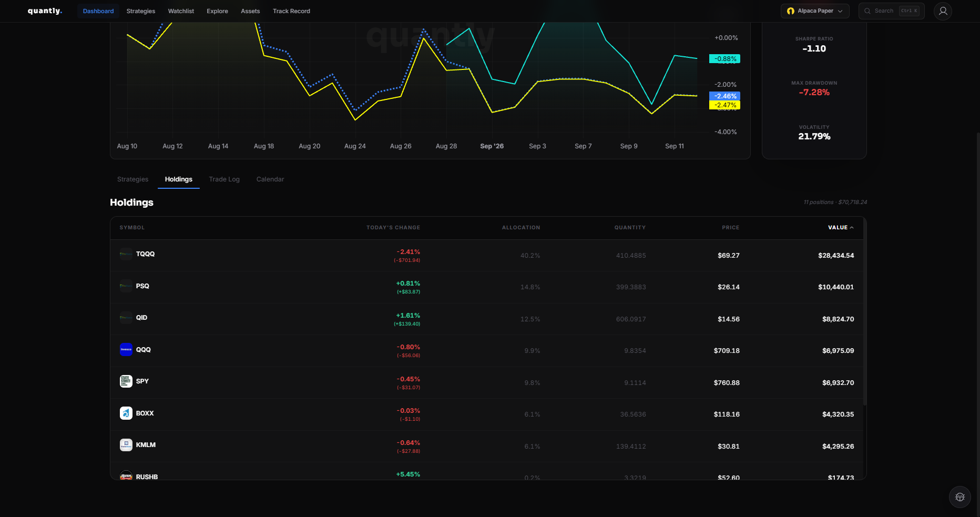Sort by Today's Change column
The width and height of the screenshot is (980, 517).
click(x=393, y=228)
